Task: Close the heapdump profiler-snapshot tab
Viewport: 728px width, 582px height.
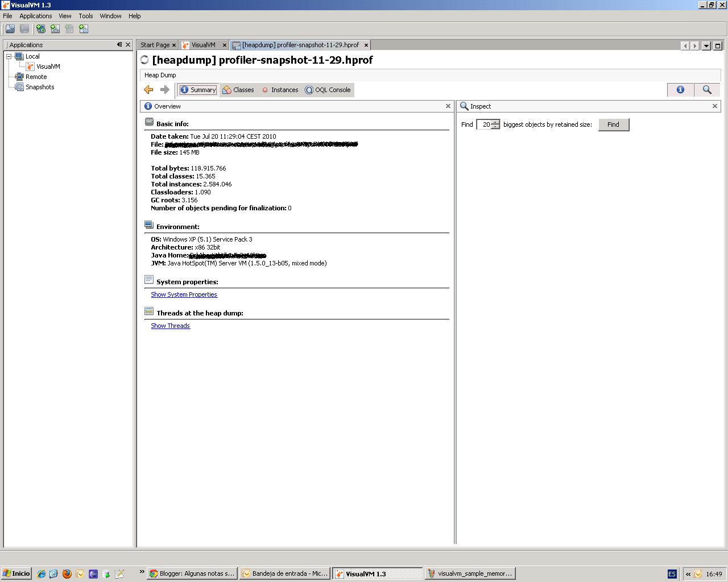Action: click(x=366, y=45)
